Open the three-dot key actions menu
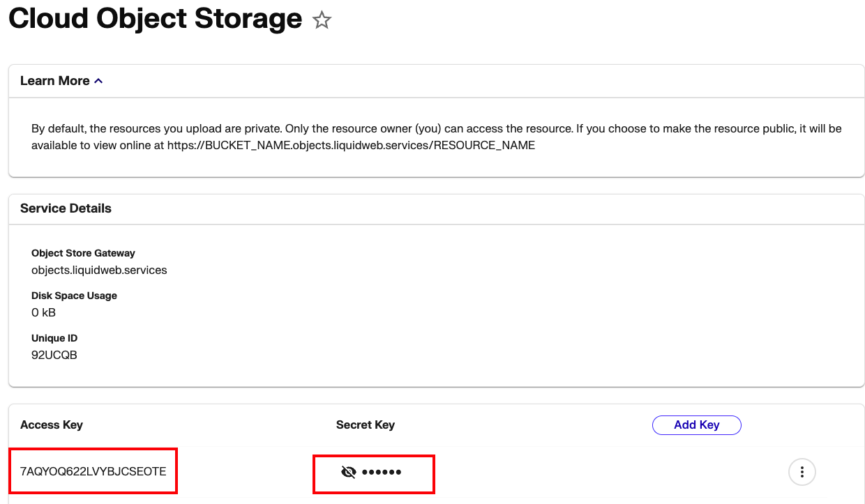Viewport: 865px width, 504px height. point(802,472)
